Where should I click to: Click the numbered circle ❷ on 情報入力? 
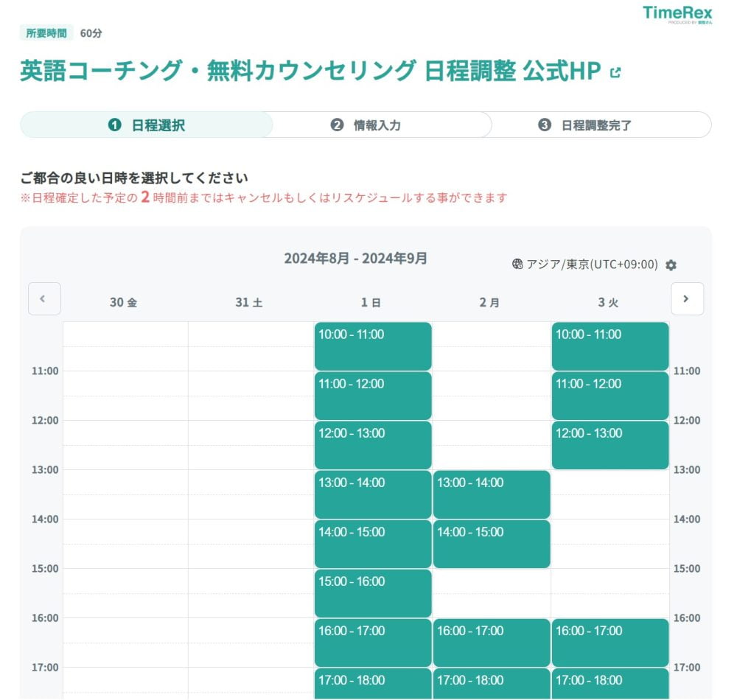coord(335,125)
